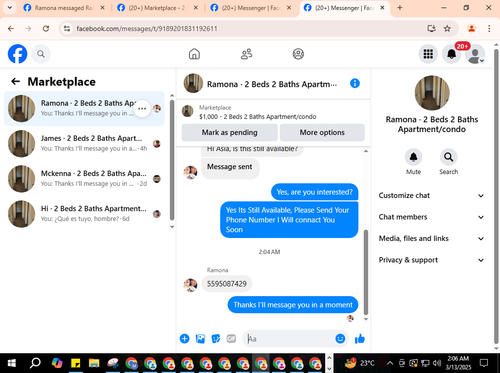
Task: Expand Customize chat section
Action: 431,195
